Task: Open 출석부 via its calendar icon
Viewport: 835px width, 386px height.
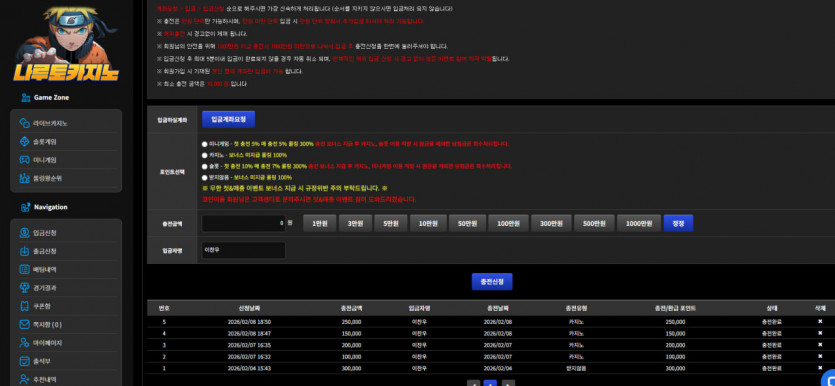Action: point(24,361)
